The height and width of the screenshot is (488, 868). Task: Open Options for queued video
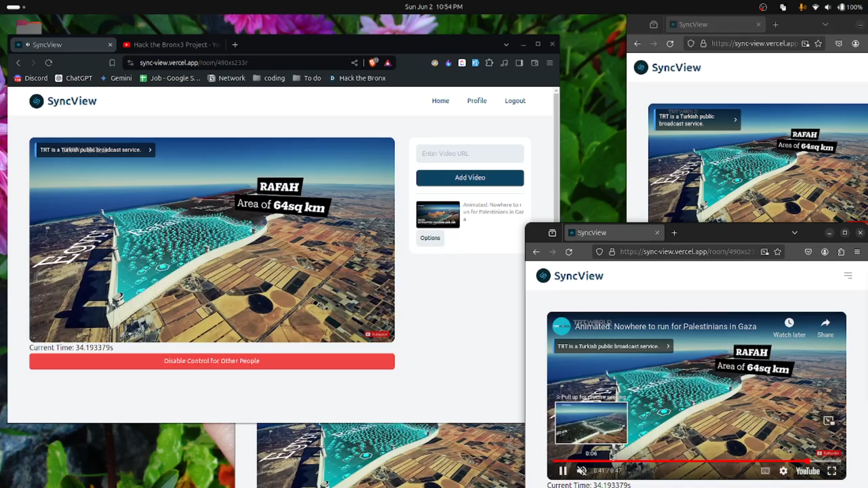(430, 238)
